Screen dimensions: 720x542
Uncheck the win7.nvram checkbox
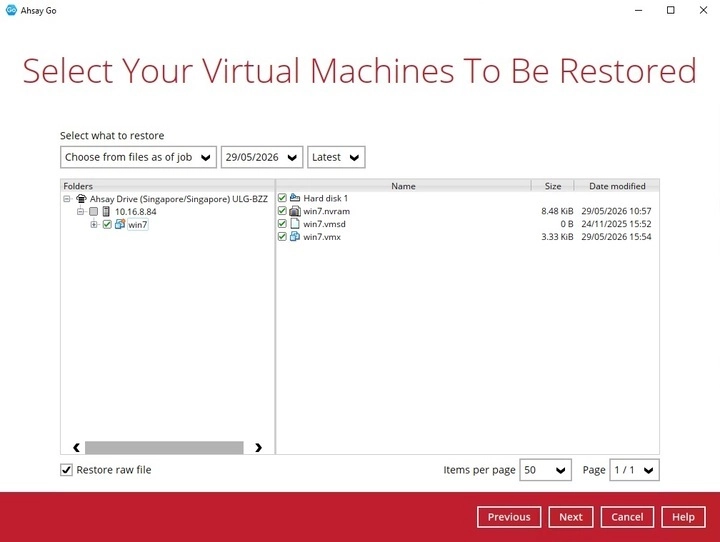[282, 211]
